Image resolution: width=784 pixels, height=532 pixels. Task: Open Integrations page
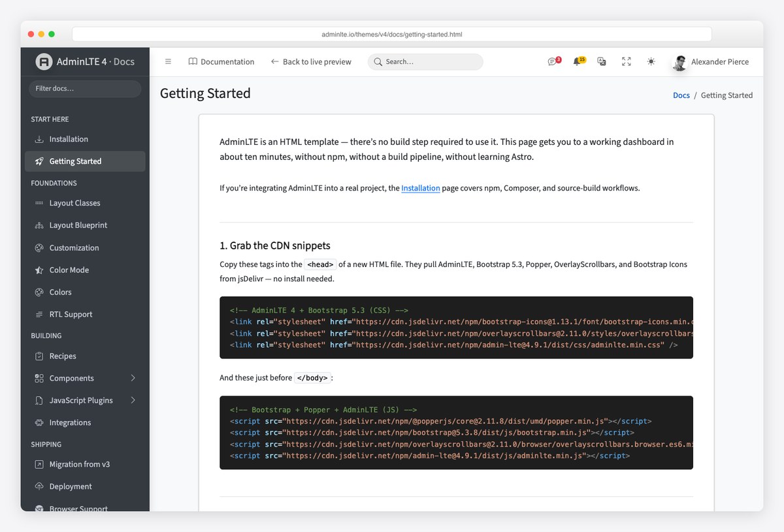coord(85,422)
